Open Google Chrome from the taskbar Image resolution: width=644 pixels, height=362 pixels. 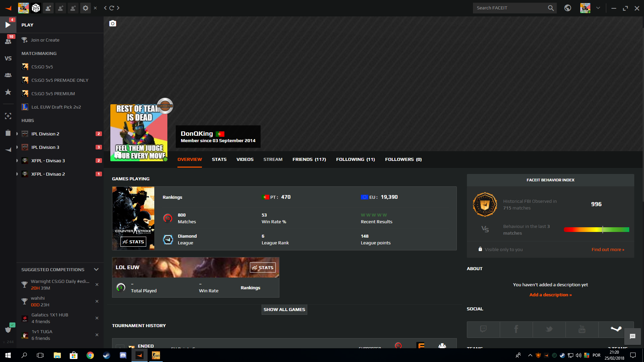pyautogui.click(x=90, y=355)
